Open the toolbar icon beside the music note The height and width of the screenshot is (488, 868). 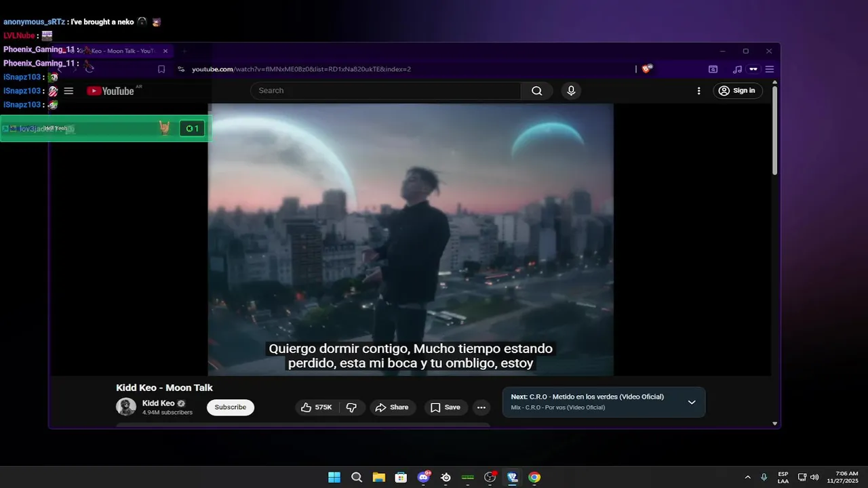click(x=753, y=69)
